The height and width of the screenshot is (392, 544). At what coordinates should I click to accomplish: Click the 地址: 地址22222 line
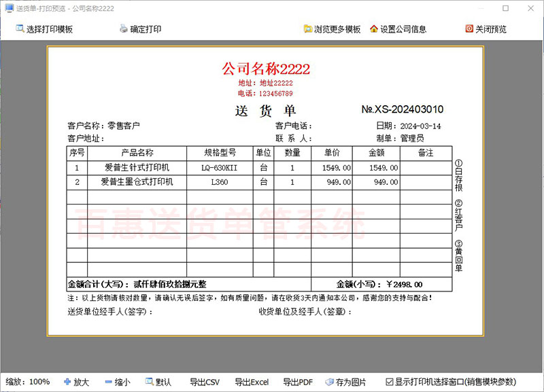click(265, 83)
